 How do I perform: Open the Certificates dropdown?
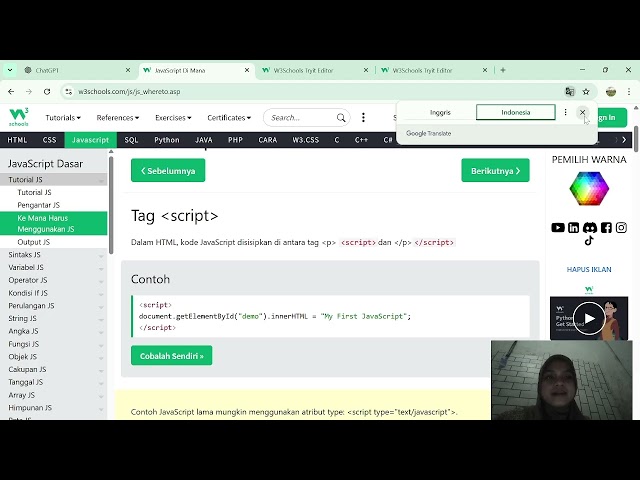(229, 118)
